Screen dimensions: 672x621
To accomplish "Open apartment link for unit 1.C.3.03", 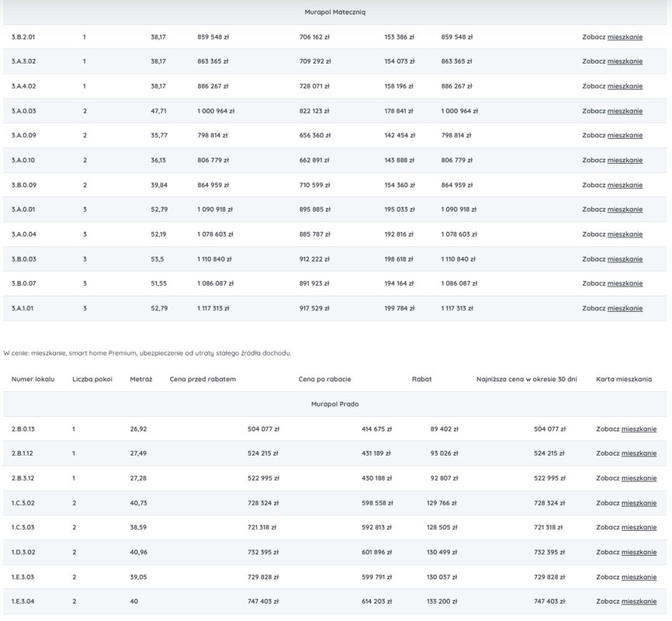I will 639,528.
